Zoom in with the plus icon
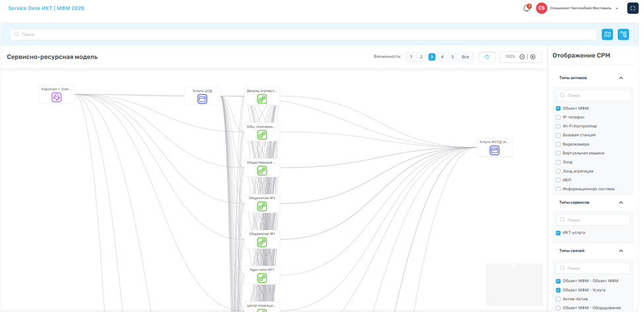Screen dimensions: 644x312 pos(532,57)
